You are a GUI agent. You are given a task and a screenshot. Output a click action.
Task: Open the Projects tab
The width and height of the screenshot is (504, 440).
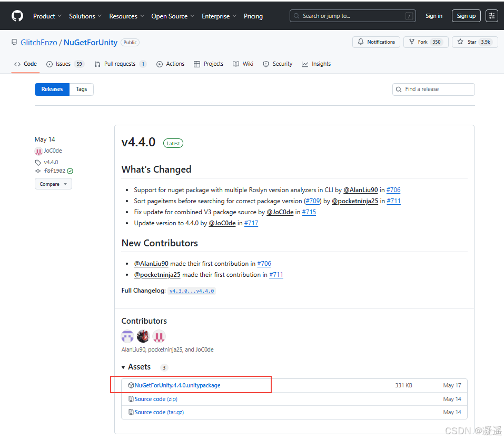[x=208, y=64]
